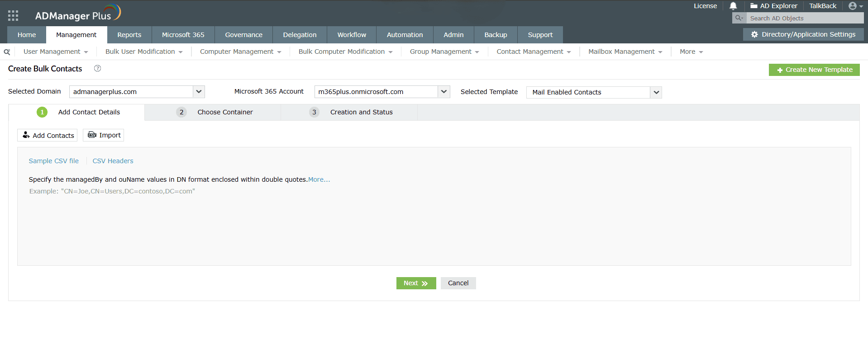Open the Automation tab

pos(405,35)
